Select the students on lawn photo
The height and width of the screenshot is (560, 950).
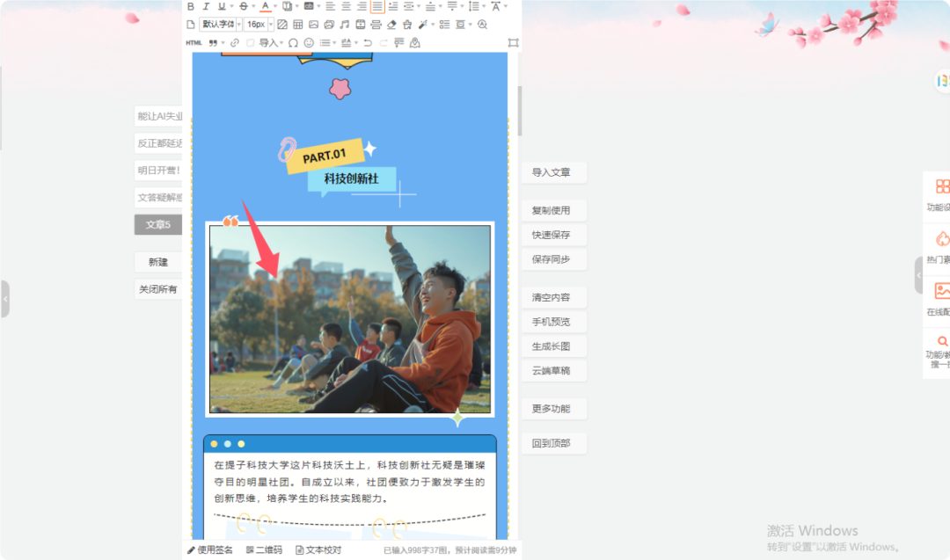tap(350, 319)
